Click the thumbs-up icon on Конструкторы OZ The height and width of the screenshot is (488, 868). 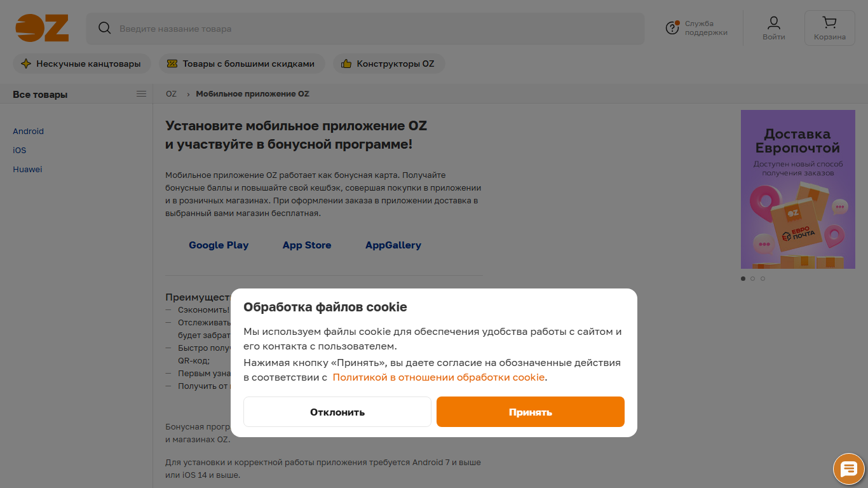click(x=346, y=64)
